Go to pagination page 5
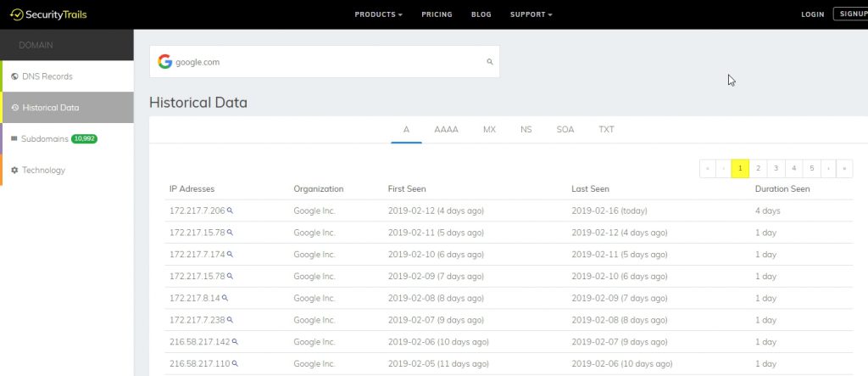Image resolution: width=868 pixels, height=376 pixels. (811, 169)
